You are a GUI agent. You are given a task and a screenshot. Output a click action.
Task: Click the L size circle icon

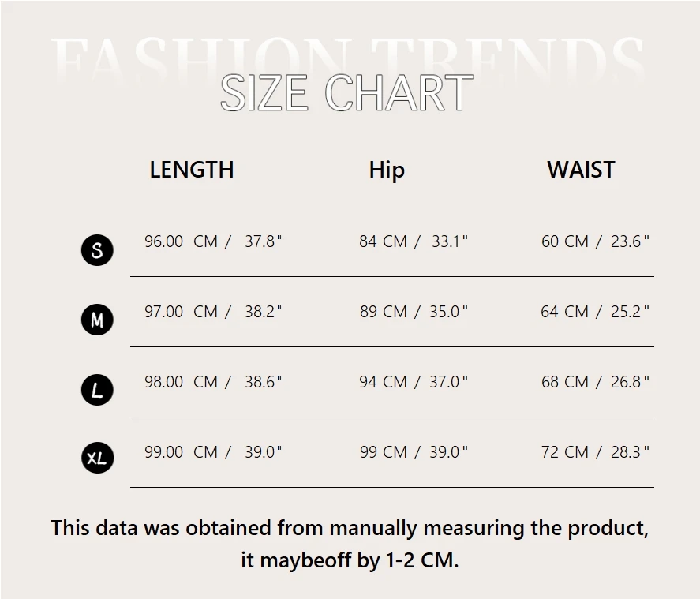(x=97, y=390)
